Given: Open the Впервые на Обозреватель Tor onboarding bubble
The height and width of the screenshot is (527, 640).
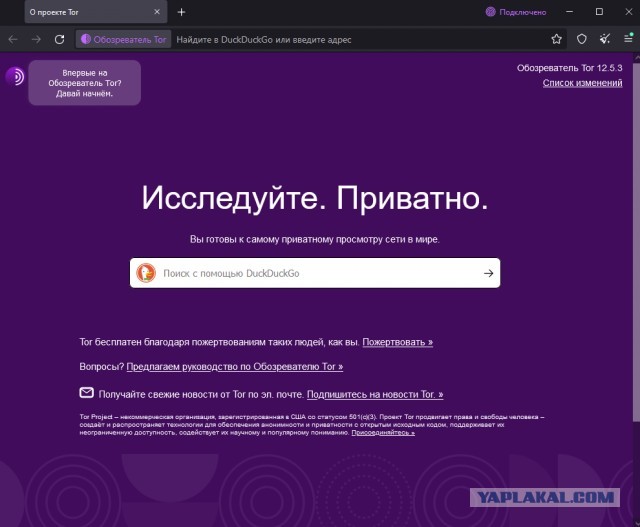Looking at the screenshot, I should coord(84,83).
